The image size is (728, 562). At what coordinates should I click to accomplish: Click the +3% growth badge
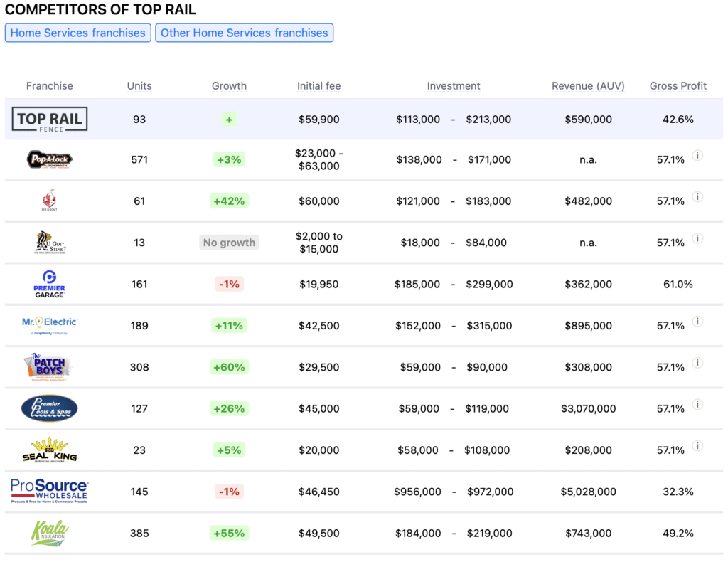point(229,160)
